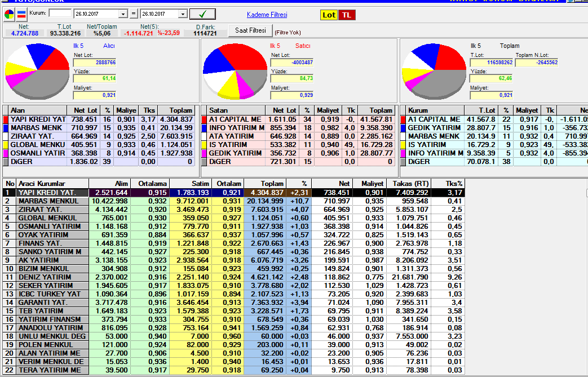Select AK YATIRIM row
The image size is (588, 377).
pyautogui.click(x=233, y=260)
